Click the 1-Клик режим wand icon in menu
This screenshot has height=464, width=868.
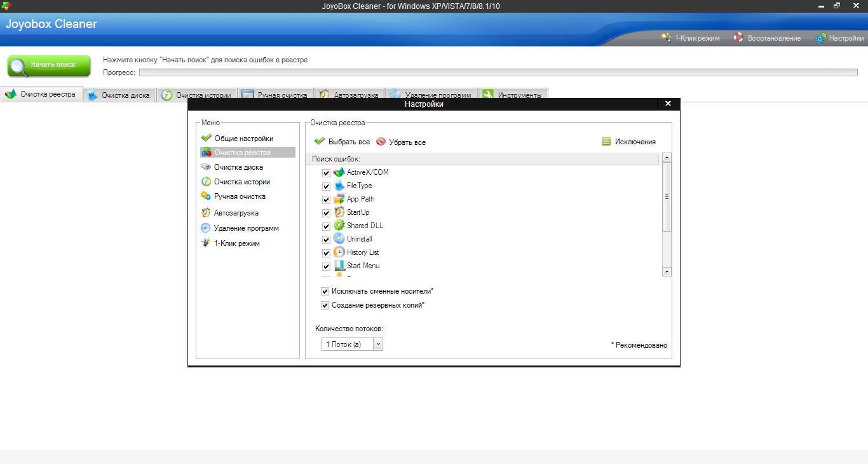pyautogui.click(x=206, y=243)
